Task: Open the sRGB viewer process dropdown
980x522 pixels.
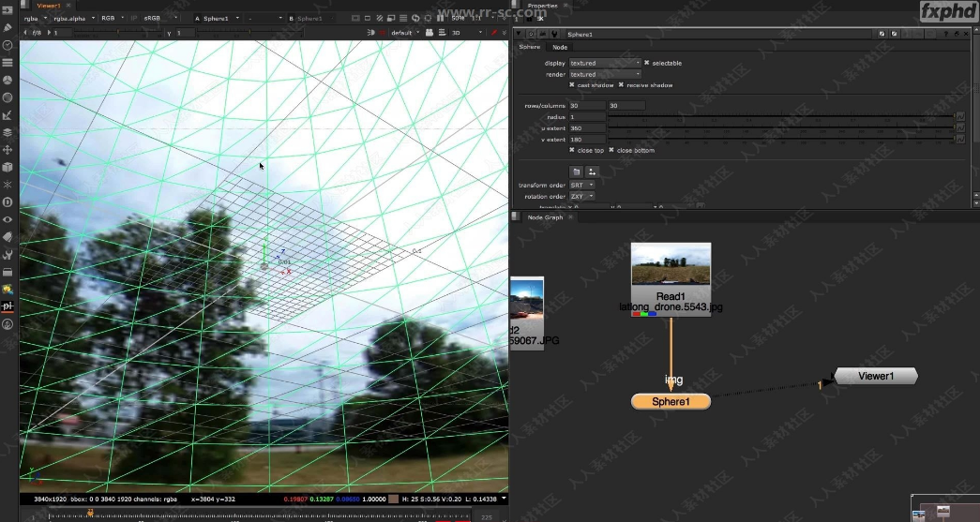Action: (160, 19)
